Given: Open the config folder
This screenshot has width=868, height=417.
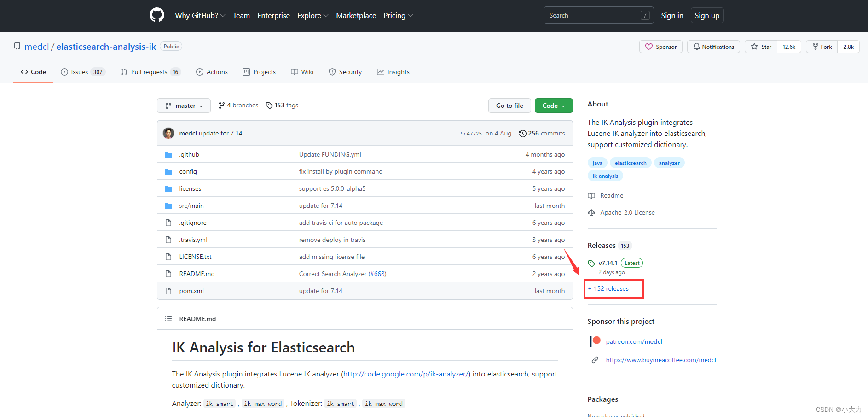Looking at the screenshot, I should click(188, 171).
